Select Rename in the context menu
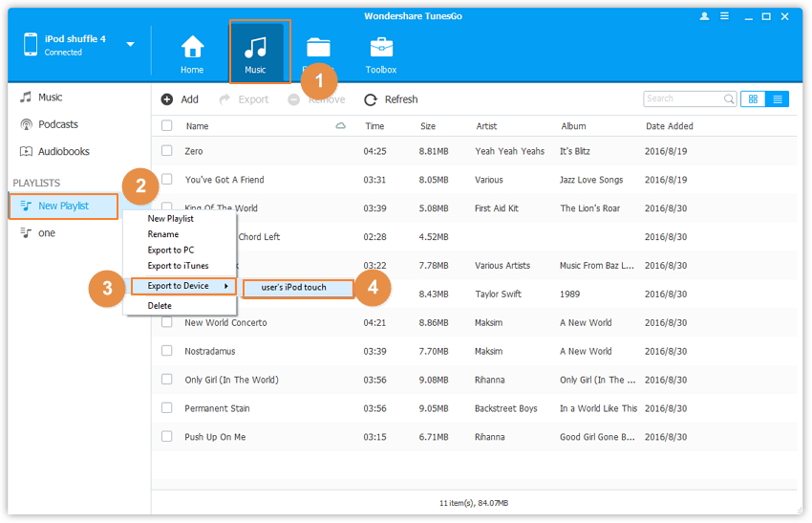 point(162,234)
